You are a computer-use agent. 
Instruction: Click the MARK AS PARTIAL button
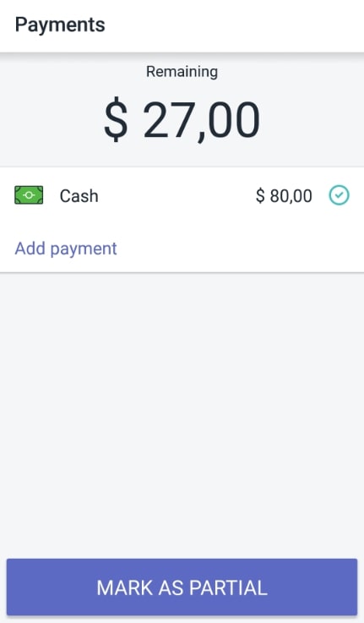point(182,587)
